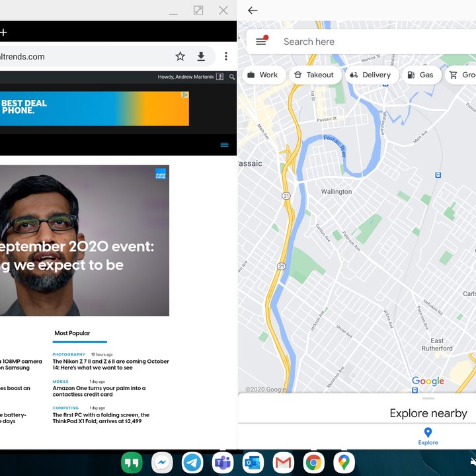This screenshot has width=476, height=476.
Task: Launch Chrome from the dock
Action: [x=314, y=463]
